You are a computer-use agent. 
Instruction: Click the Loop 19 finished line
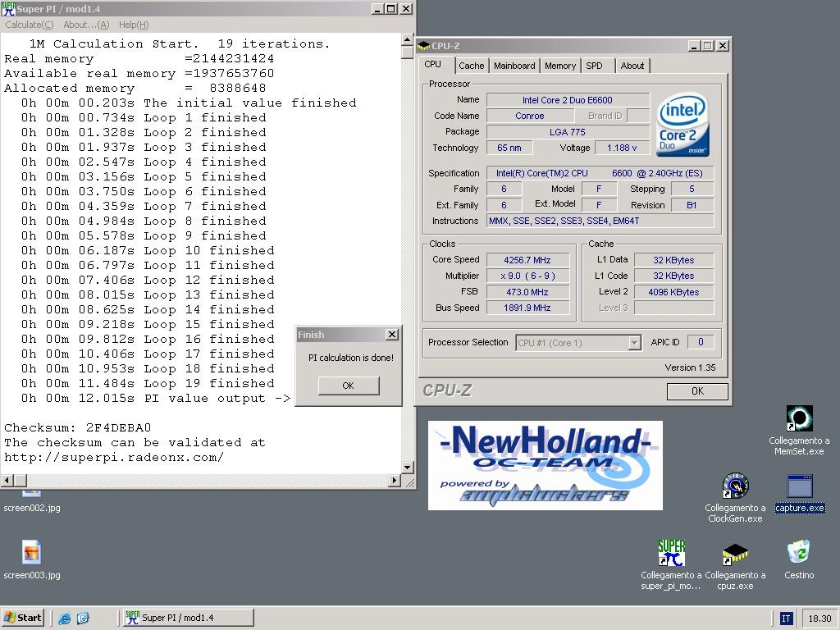pos(148,383)
